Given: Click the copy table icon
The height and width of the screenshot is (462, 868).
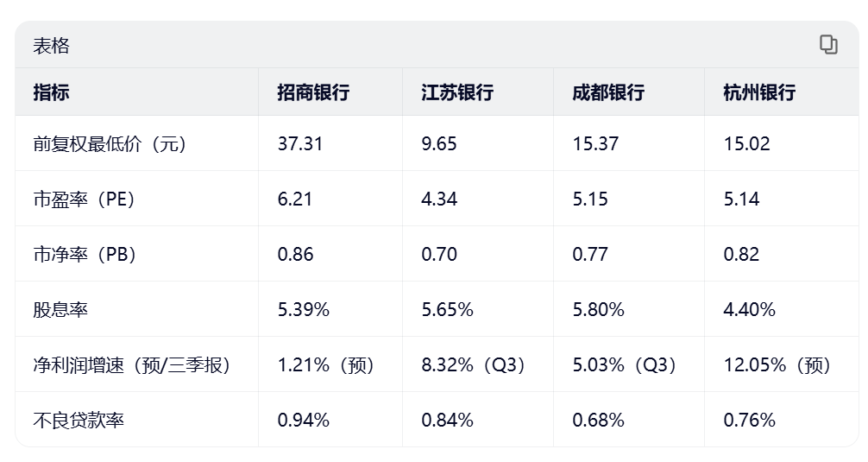Looking at the screenshot, I should point(828,45).
